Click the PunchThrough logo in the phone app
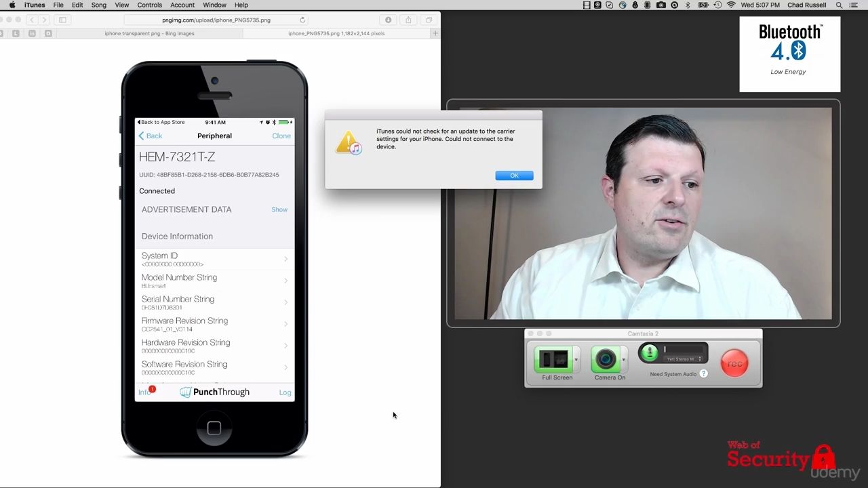This screenshot has width=868, height=488. (214, 392)
